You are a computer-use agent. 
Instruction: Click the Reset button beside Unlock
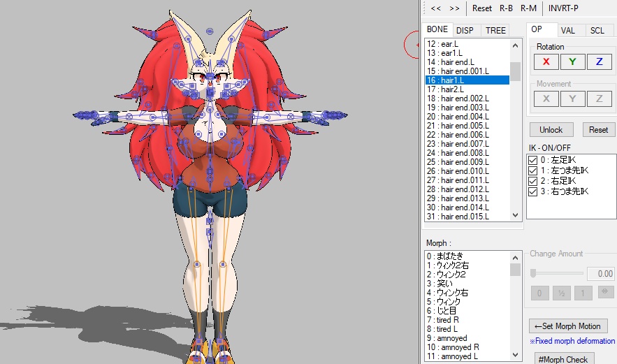pyautogui.click(x=598, y=129)
